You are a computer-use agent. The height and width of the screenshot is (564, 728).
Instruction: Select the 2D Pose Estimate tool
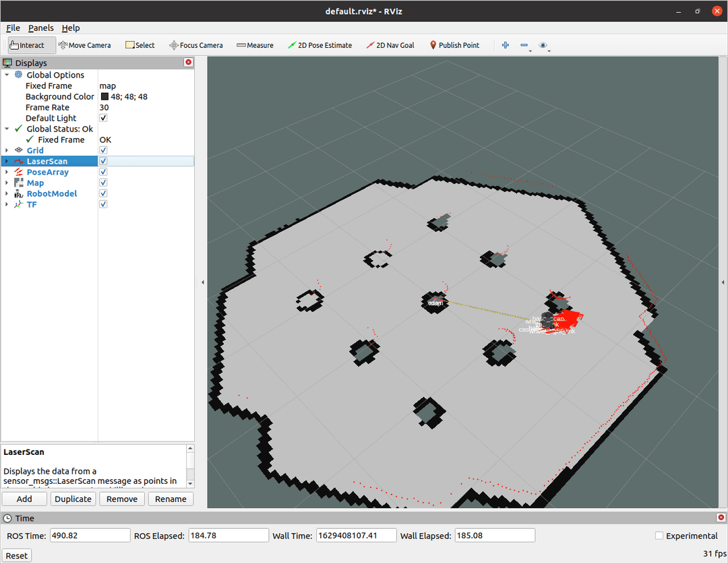320,45
